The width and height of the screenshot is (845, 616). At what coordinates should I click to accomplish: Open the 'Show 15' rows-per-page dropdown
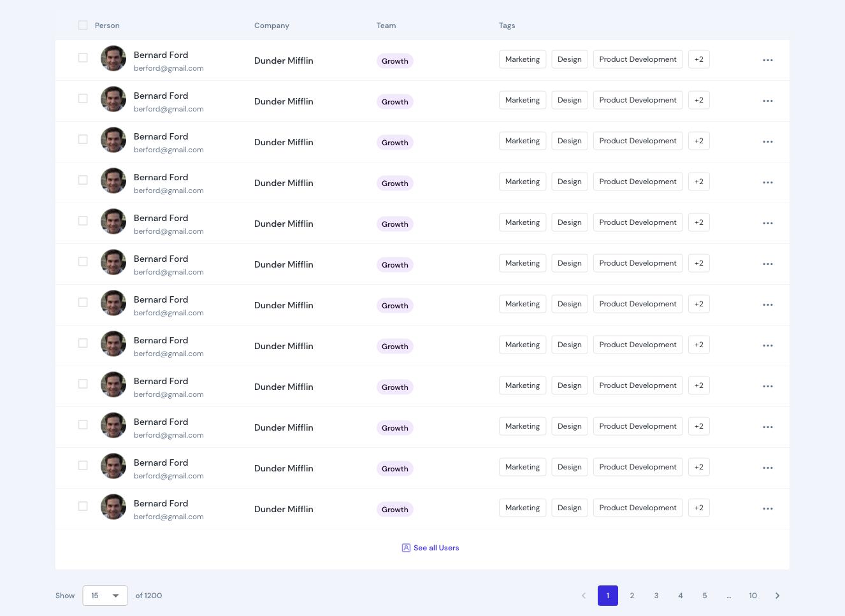click(105, 596)
